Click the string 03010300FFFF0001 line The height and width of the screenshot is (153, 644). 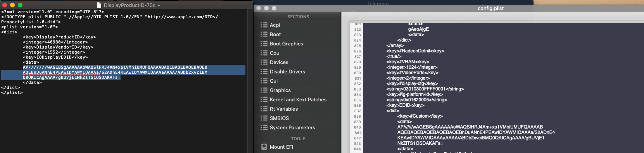(x=425, y=89)
